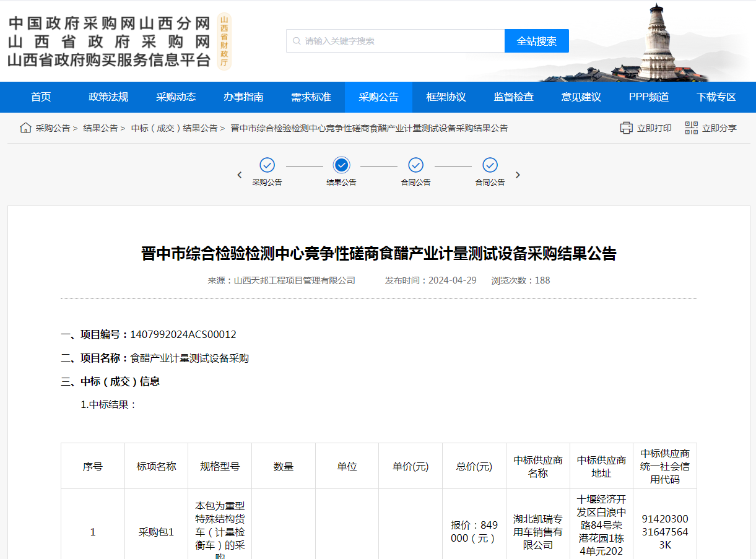Viewport: 756px width, 559px height.
Task: Click the 结果公告 step checkmark icon
Action: [342, 166]
